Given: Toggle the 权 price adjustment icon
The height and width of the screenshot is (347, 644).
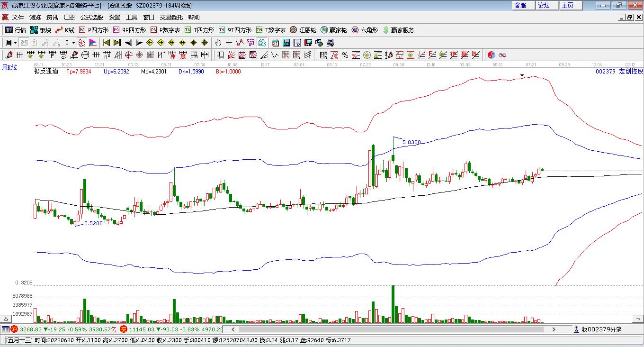Looking at the screenshot, I should tap(82, 43).
